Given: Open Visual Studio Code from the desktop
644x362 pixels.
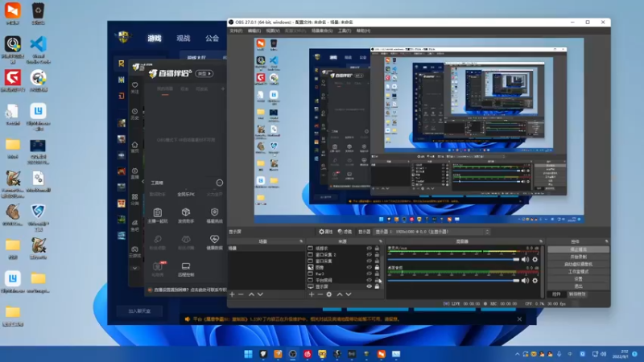Looking at the screenshot, I should [38, 50].
